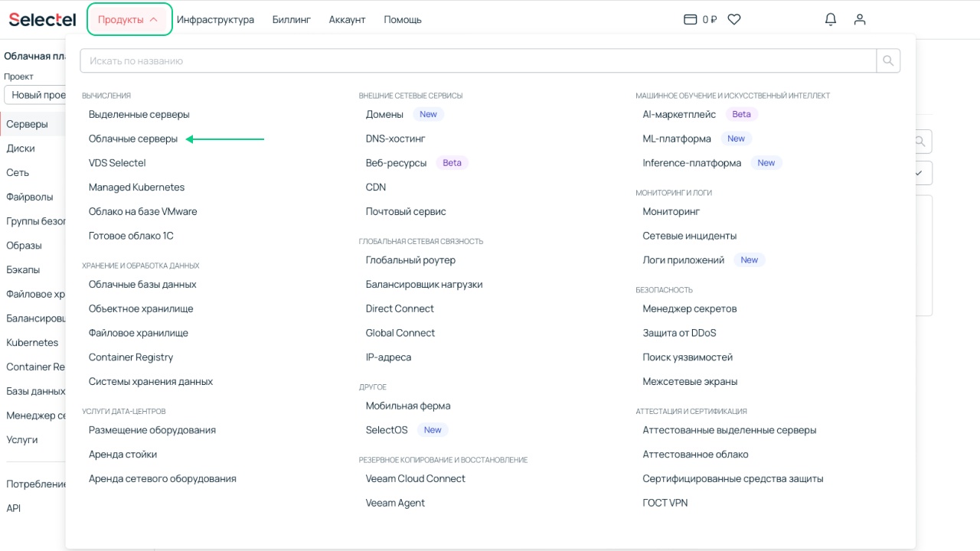Click the heart favorites icon
This screenshot has height=551, width=980.
734,20
